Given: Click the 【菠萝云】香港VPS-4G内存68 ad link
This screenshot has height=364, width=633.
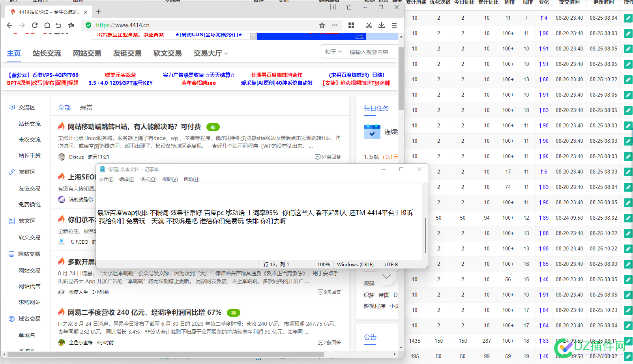Looking at the screenshot, I should point(43,75).
